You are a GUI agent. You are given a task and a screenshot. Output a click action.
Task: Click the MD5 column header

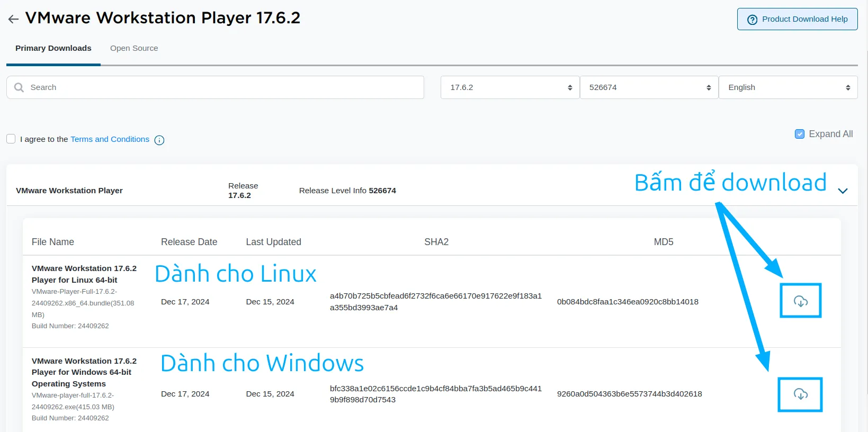coord(664,242)
